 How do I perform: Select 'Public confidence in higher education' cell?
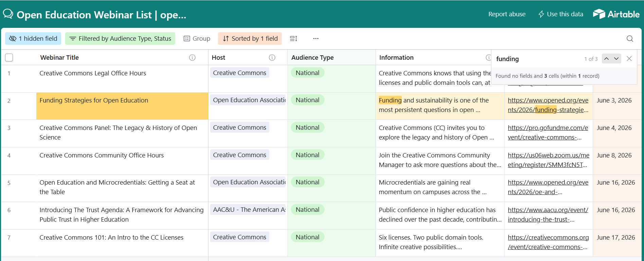point(440,216)
